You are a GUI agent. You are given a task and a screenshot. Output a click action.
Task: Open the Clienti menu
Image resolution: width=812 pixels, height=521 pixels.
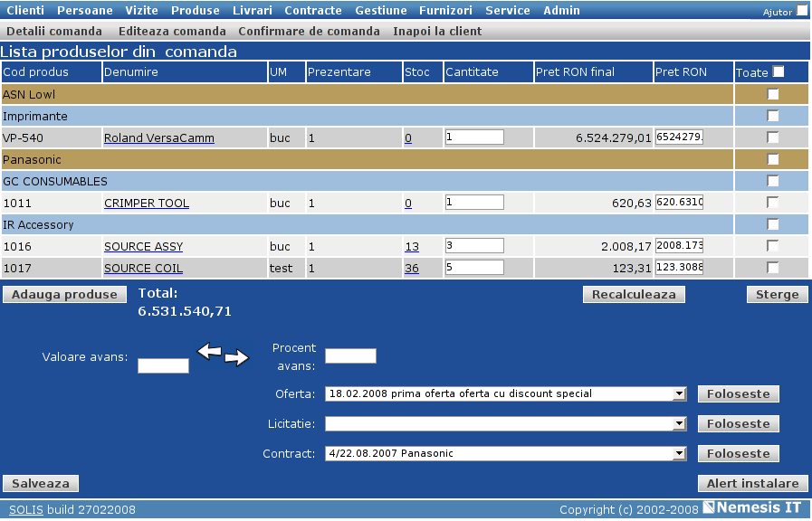pyautogui.click(x=25, y=10)
